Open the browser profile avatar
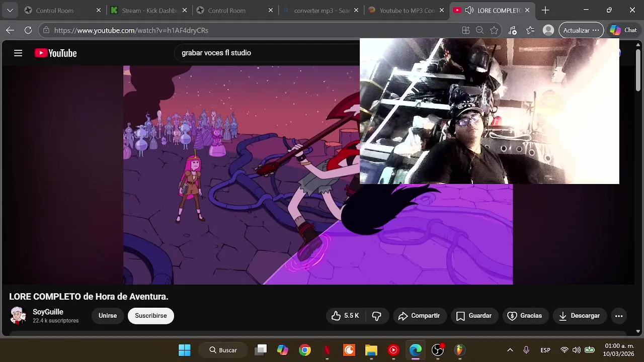Image resolution: width=644 pixels, height=362 pixels. coord(548,30)
